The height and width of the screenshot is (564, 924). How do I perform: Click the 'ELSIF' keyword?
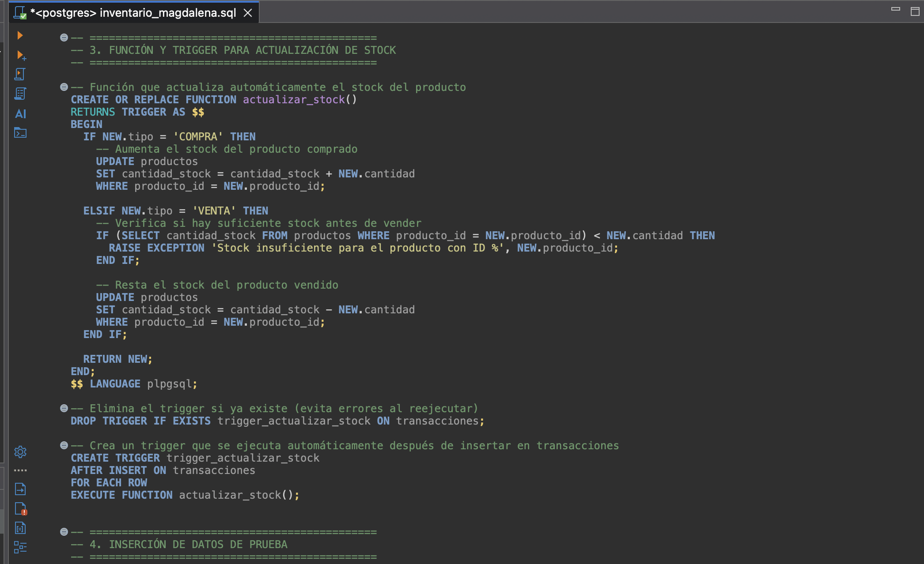pyautogui.click(x=99, y=211)
